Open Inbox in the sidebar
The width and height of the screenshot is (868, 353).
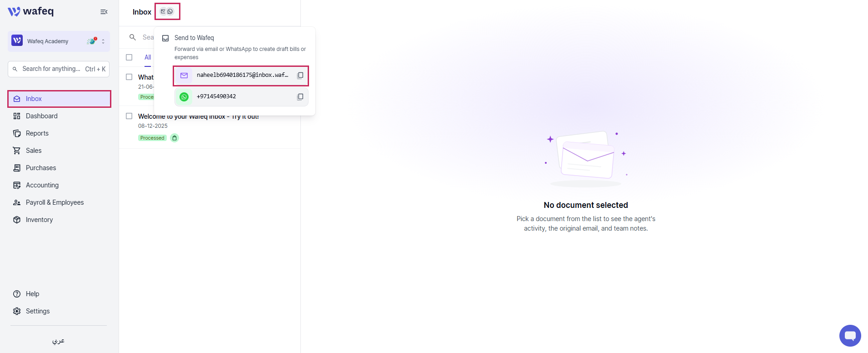pos(59,99)
